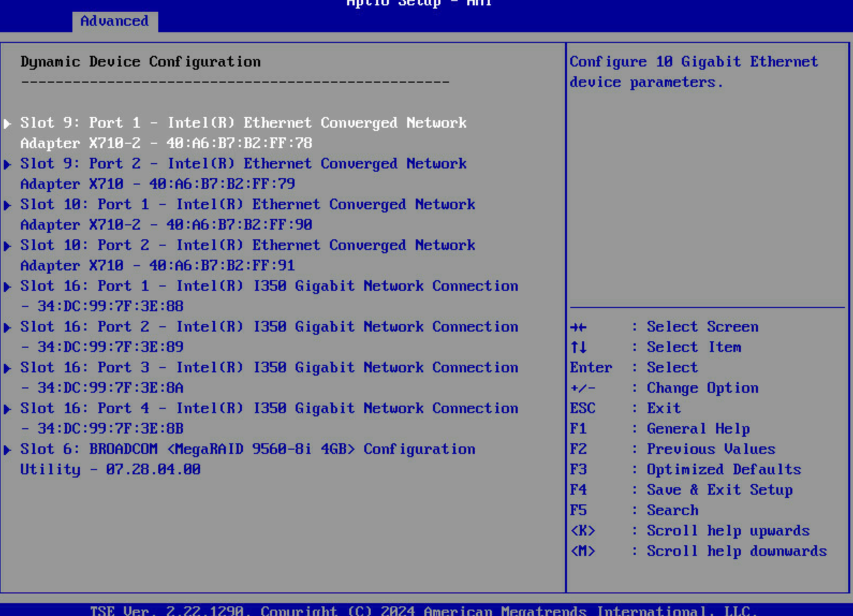Open Slot 16 Port 3 I350 Gigabit connection
The height and width of the screenshot is (616, 853).
pyautogui.click(x=269, y=378)
